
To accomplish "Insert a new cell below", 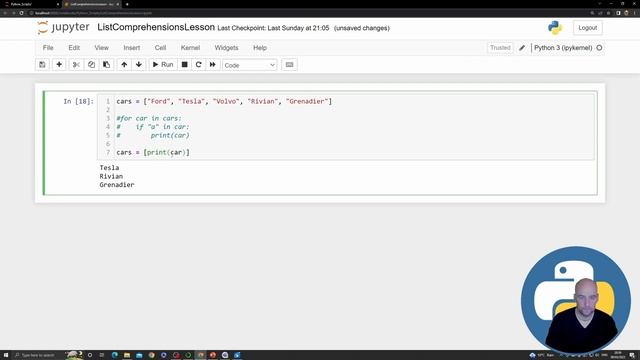I will (59, 64).
